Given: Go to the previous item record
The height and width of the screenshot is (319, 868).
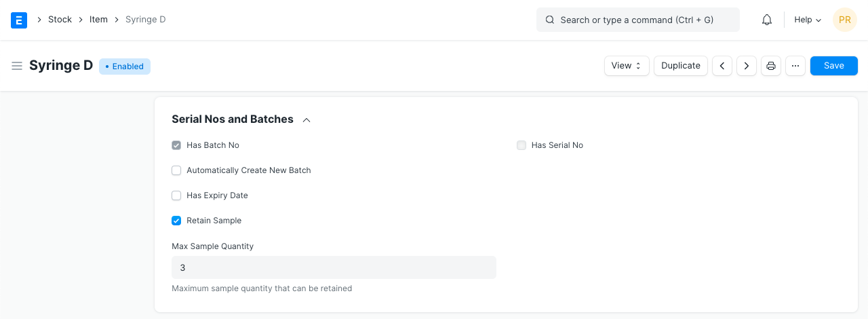Looking at the screenshot, I should [722, 66].
